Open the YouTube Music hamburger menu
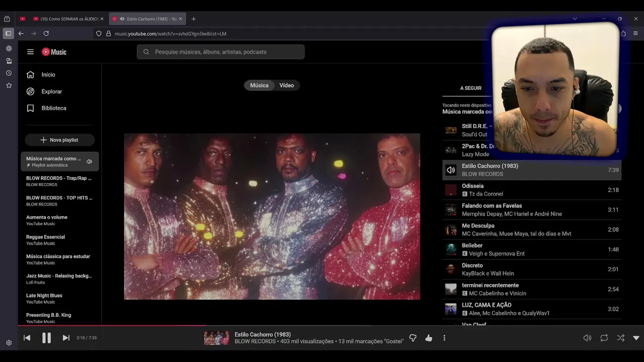 click(30, 52)
